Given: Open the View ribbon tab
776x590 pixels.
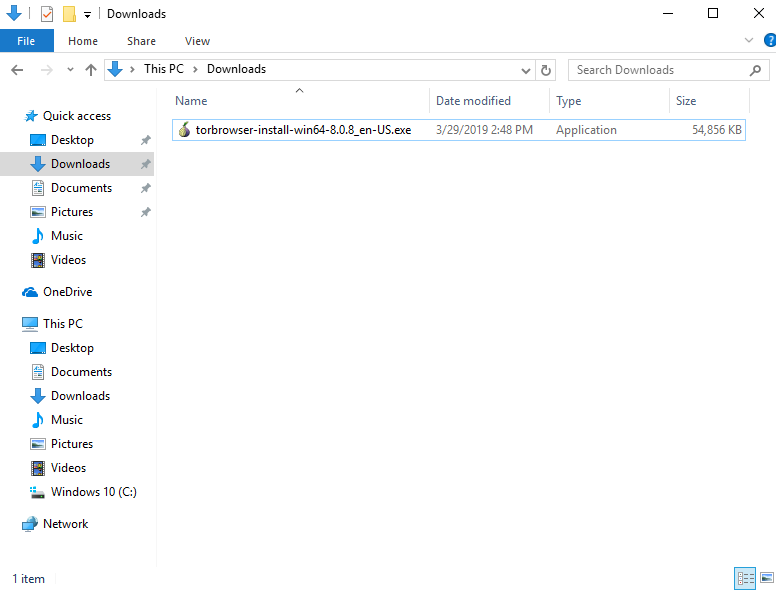Looking at the screenshot, I should pos(197,41).
